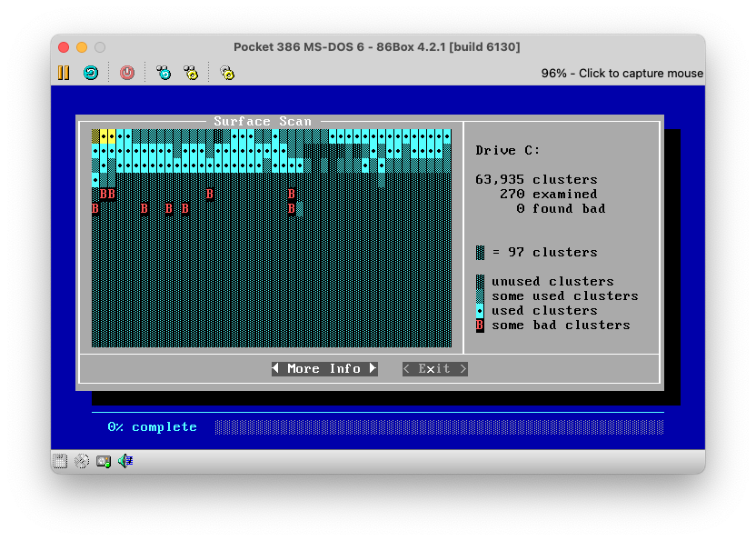This screenshot has width=756, height=541.
Task: Send Ctrl+Alt+Esc using the toolbar icon
Action: point(191,73)
